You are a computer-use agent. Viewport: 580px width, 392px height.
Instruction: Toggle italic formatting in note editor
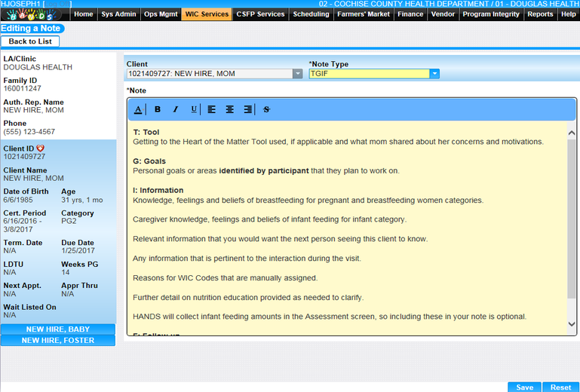[x=176, y=109]
